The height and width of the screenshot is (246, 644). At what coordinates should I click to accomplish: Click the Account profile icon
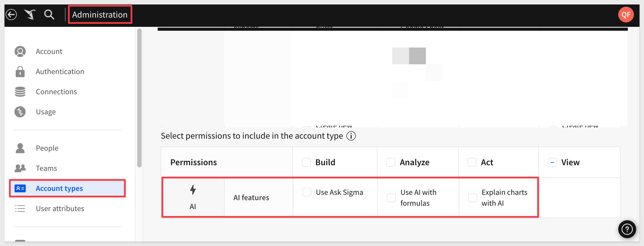20,51
